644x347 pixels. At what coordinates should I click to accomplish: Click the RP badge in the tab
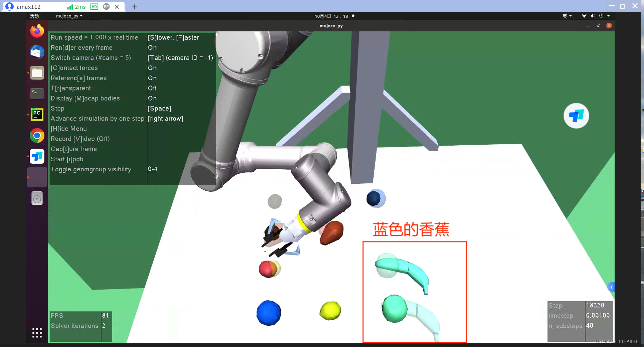(106, 7)
